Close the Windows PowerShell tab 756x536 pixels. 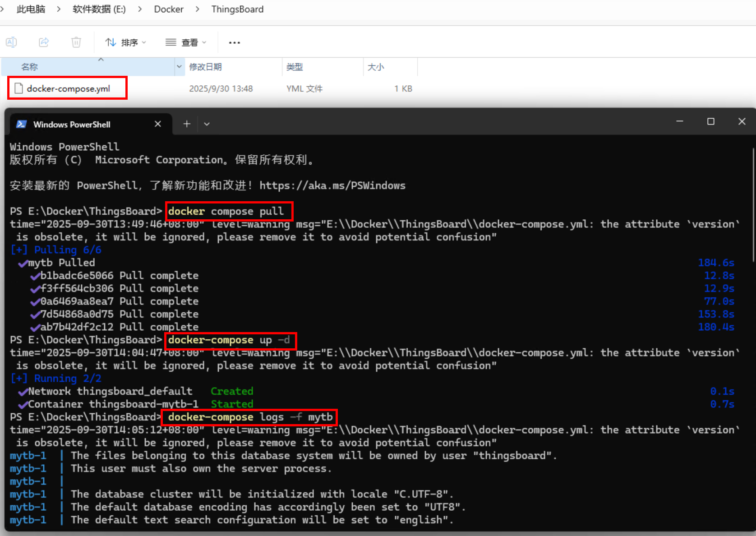(158, 124)
